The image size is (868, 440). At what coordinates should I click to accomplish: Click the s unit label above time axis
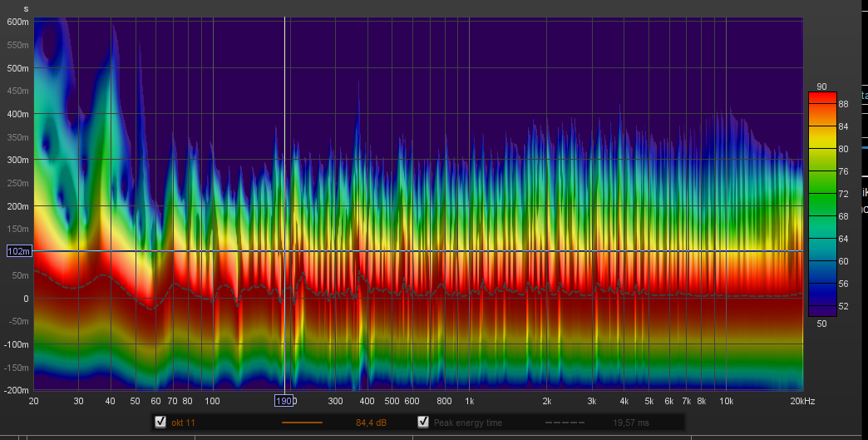[26, 9]
